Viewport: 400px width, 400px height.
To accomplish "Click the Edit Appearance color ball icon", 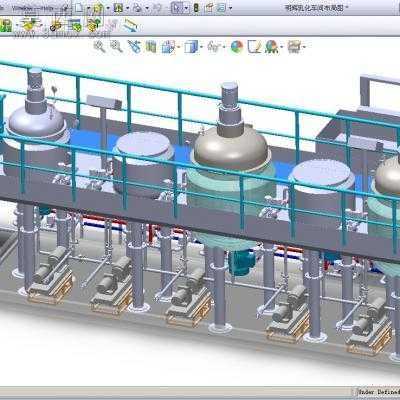I will point(237,47).
